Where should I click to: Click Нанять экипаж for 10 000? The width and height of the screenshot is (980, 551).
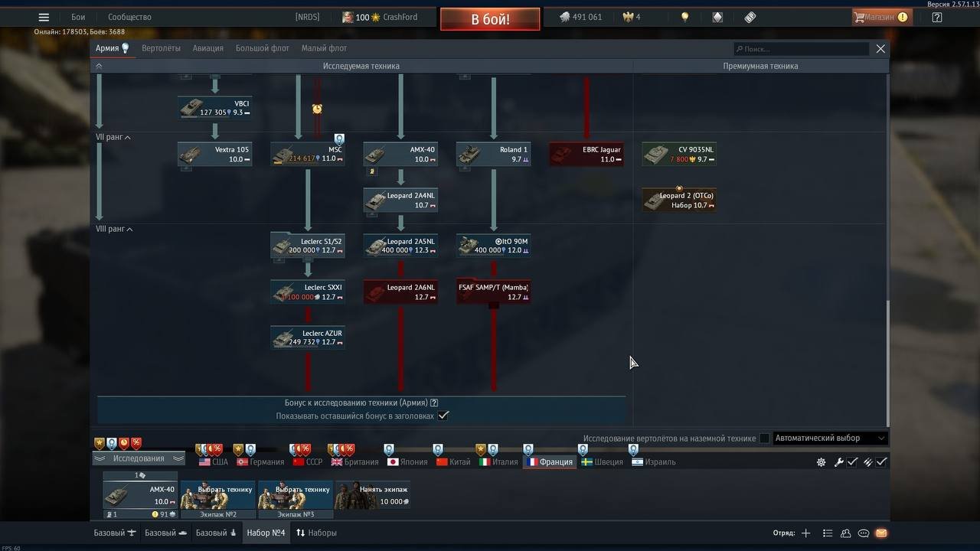(372, 495)
